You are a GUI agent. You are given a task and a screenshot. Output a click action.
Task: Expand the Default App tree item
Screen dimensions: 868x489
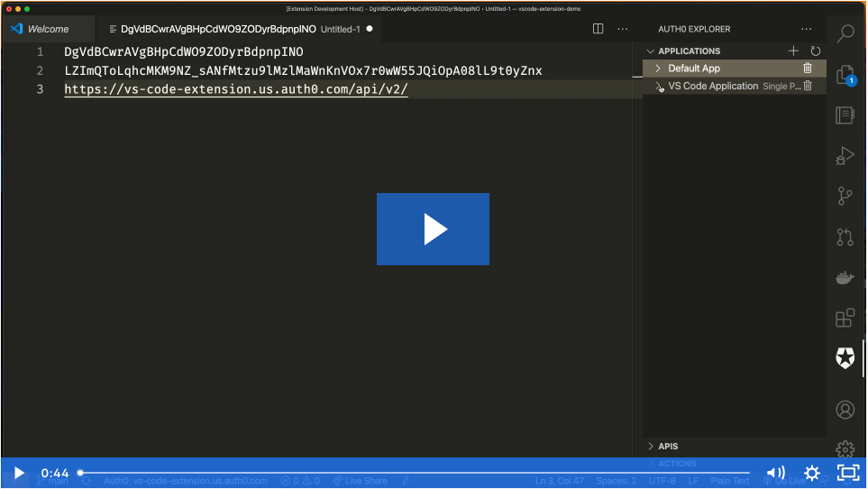point(658,68)
